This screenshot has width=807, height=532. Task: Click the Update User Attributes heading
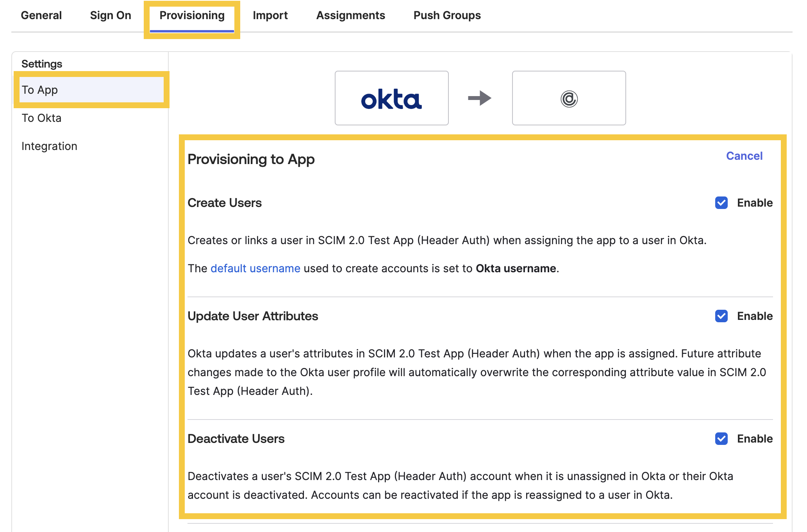253,316
